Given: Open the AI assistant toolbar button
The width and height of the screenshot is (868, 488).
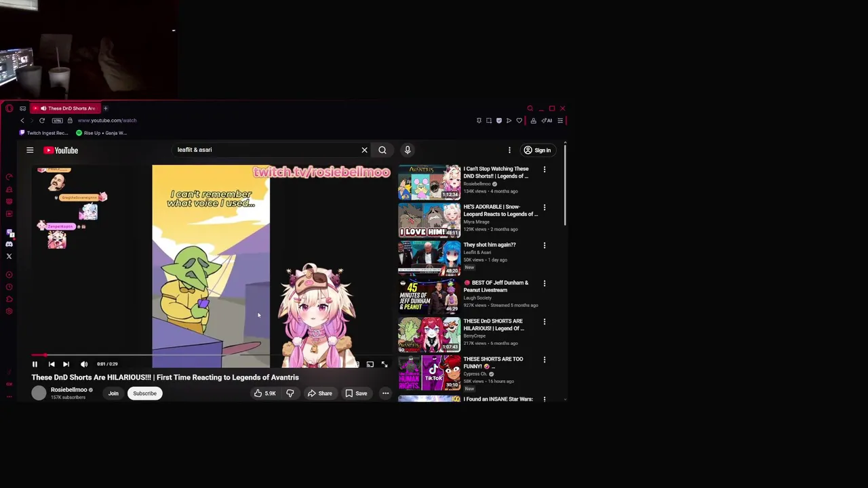Looking at the screenshot, I should point(547,121).
